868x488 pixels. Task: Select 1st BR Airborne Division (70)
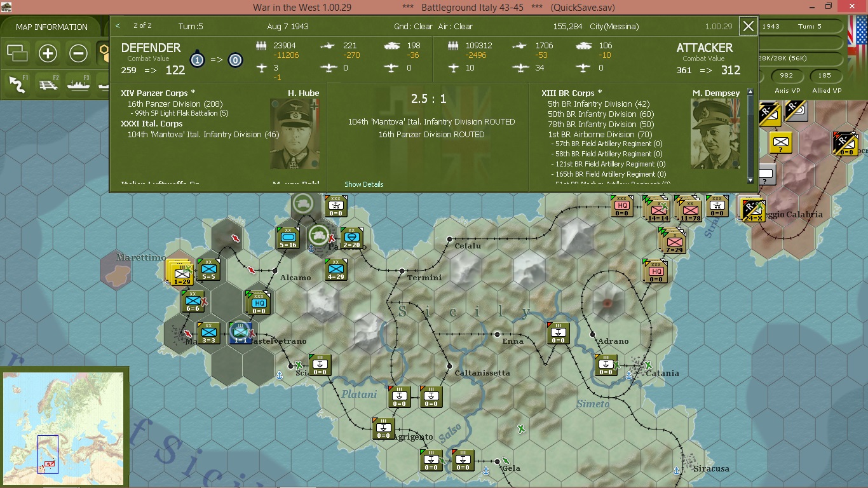[x=600, y=134]
